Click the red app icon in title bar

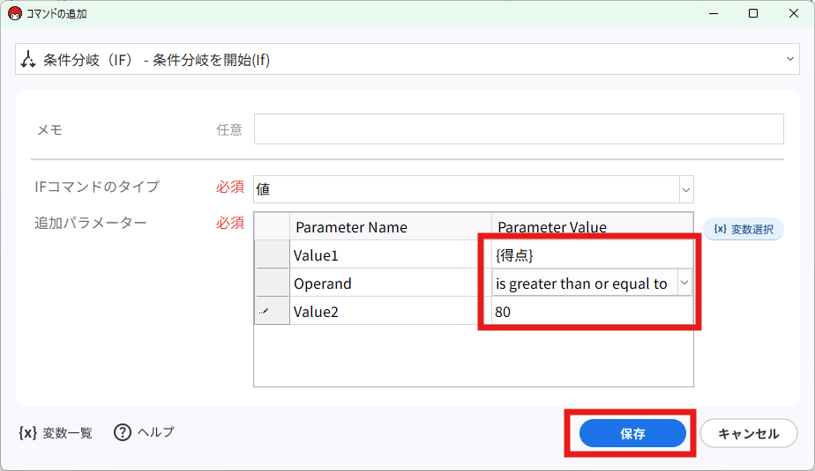click(x=15, y=14)
